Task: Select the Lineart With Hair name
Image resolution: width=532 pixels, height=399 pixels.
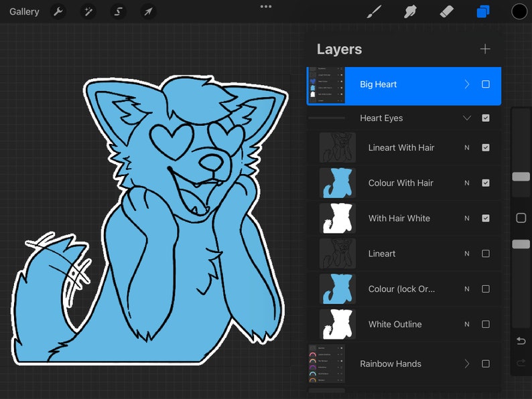Action: (x=401, y=147)
